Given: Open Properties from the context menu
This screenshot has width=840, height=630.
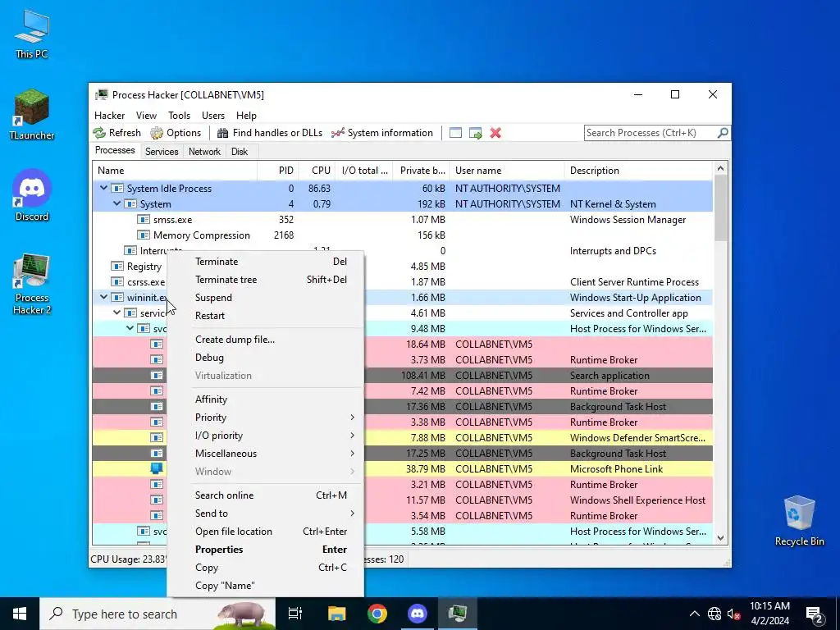Looking at the screenshot, I should point(266,550).
